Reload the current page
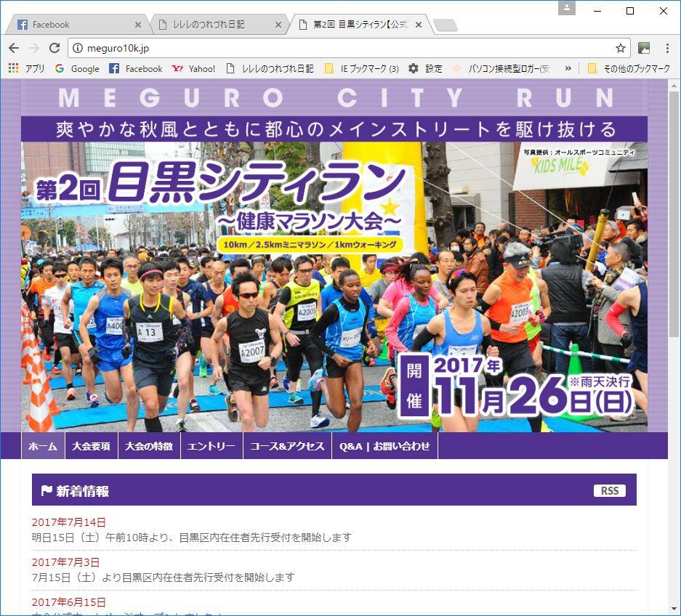 pyautogui.click(x=55, y=48)
